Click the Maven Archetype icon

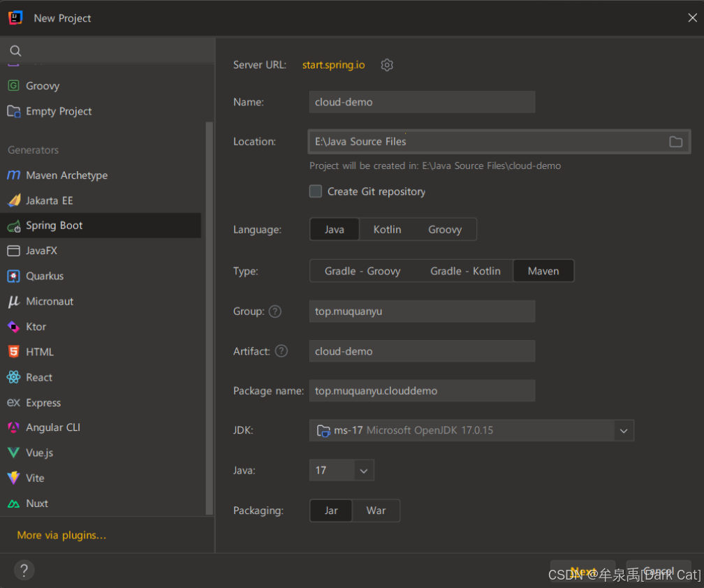click(13, 175)
